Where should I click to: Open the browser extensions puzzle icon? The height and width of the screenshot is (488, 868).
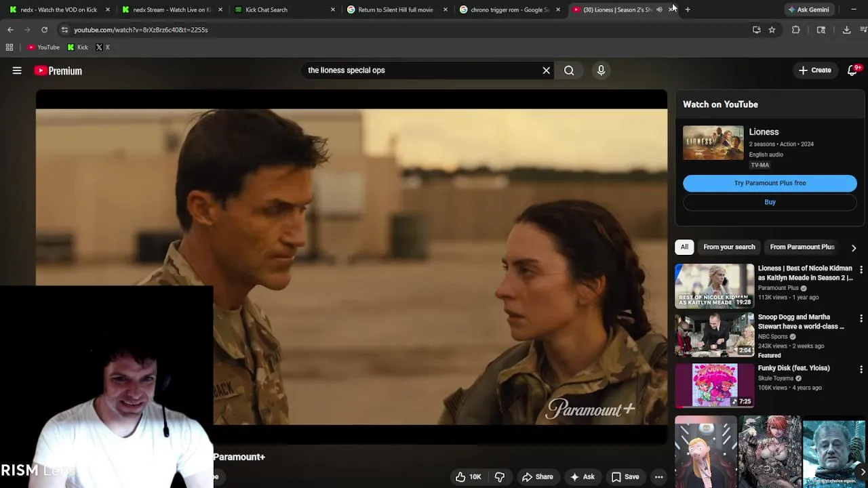[796, 30]
